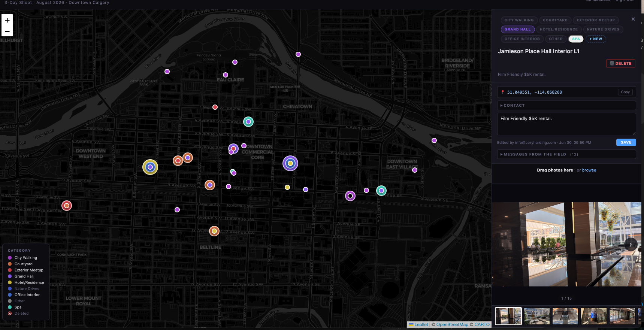The height and width of the screenshot is (330, 644).
Task: Select the small standalone yellow dot marker
Action: click(287, 187)
